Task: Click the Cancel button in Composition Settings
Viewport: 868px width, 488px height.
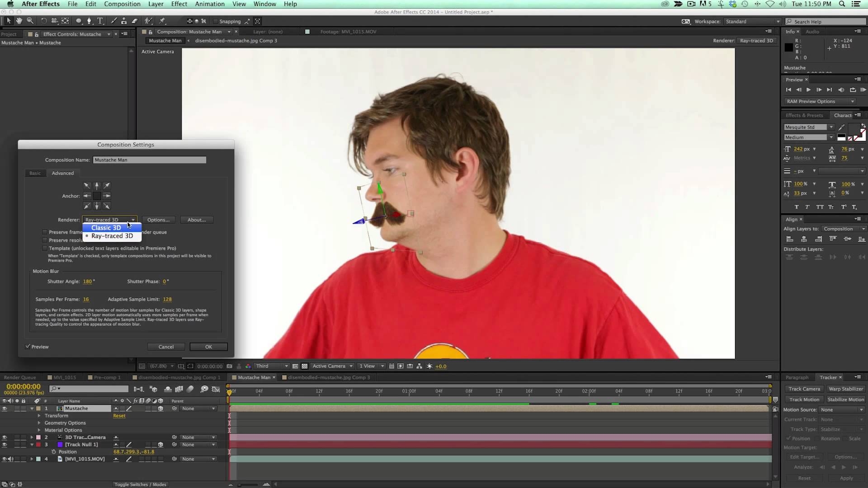Action: click(166, 346)
